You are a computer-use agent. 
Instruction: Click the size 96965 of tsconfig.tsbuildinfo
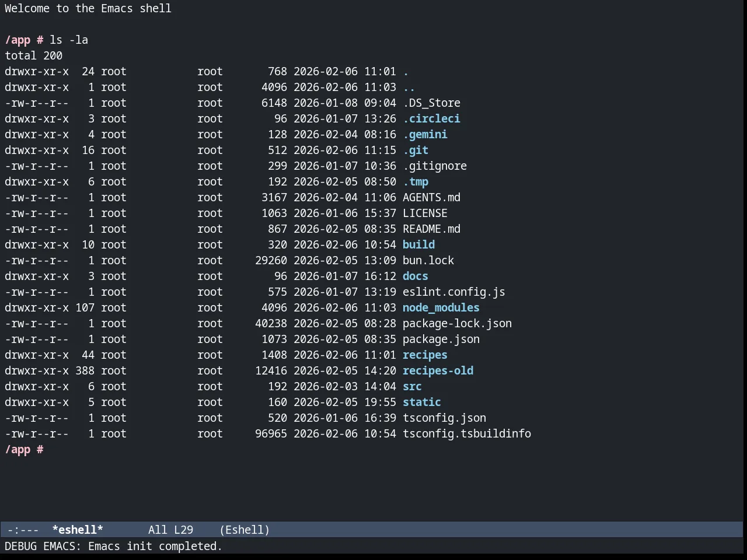[271, 433]
